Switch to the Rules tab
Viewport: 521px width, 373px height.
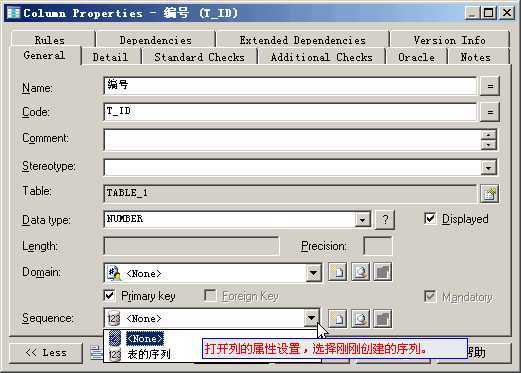click(50, 40)
